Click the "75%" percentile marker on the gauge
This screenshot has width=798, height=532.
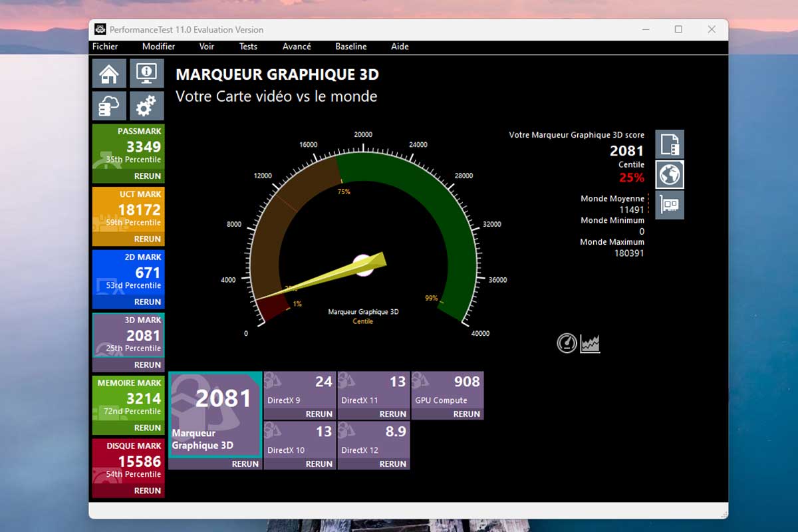tap(344, 192)
